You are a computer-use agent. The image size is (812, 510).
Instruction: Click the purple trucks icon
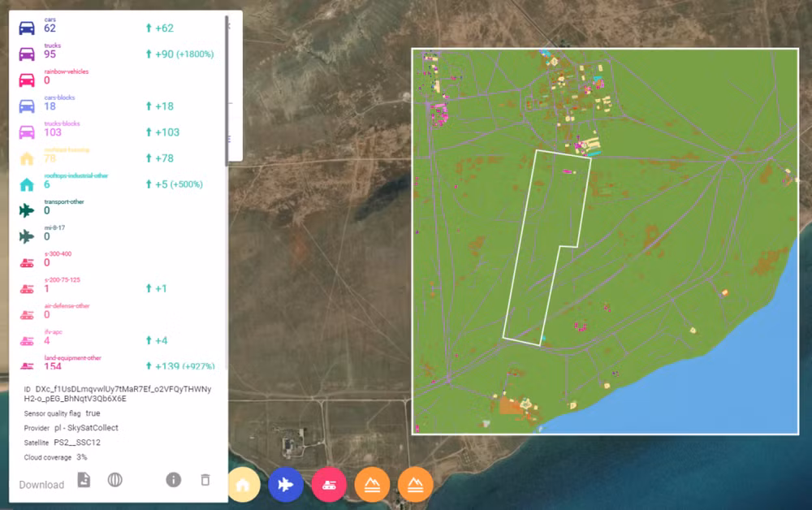(x=27, y=54)
